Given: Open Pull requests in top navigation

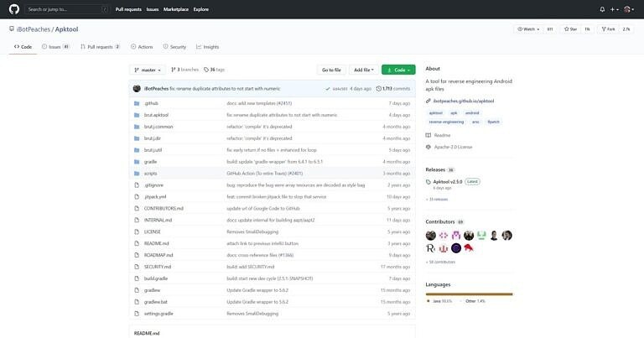Looking at the screenshot, I should tap(128, 9).
